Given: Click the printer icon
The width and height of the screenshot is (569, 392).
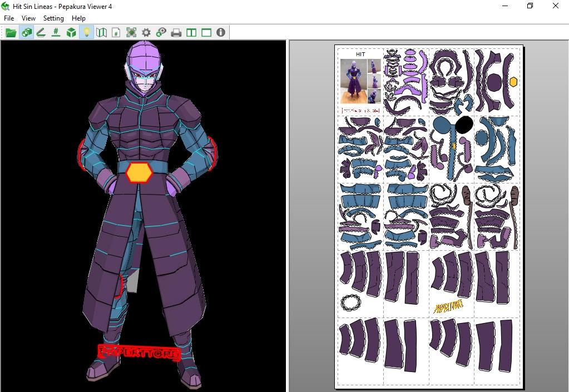Looking at the screenshot, I should (x=176, y=33).
